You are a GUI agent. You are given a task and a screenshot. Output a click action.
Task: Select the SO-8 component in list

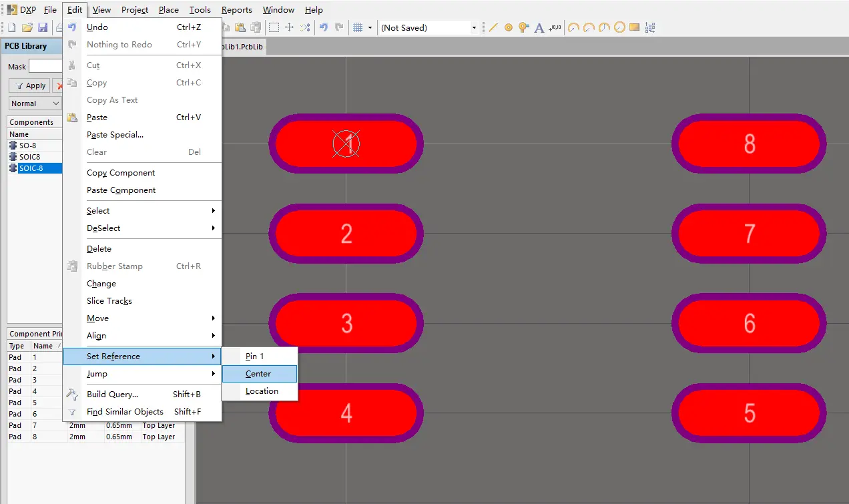pyautogui.click(x=27, y=146)
